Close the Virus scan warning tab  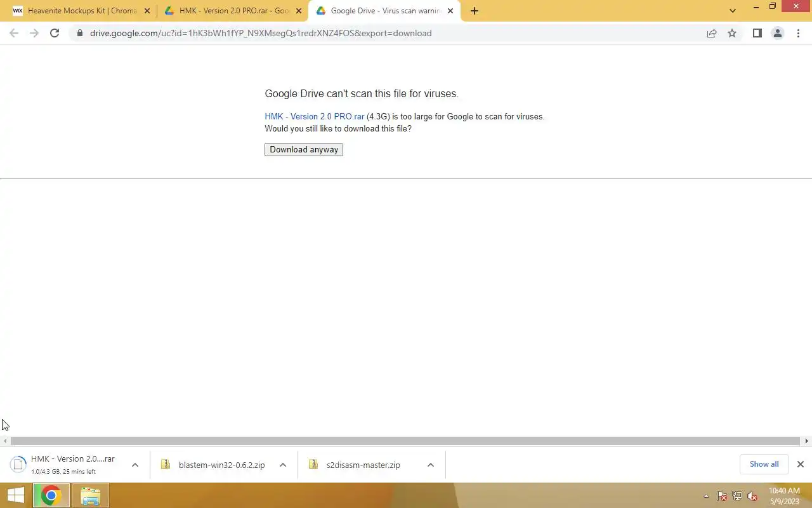450,11
